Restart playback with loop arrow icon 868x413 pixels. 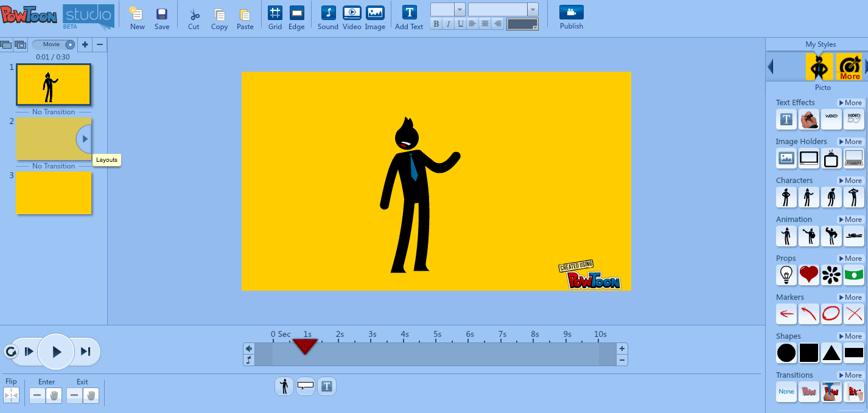click(10, 352)
